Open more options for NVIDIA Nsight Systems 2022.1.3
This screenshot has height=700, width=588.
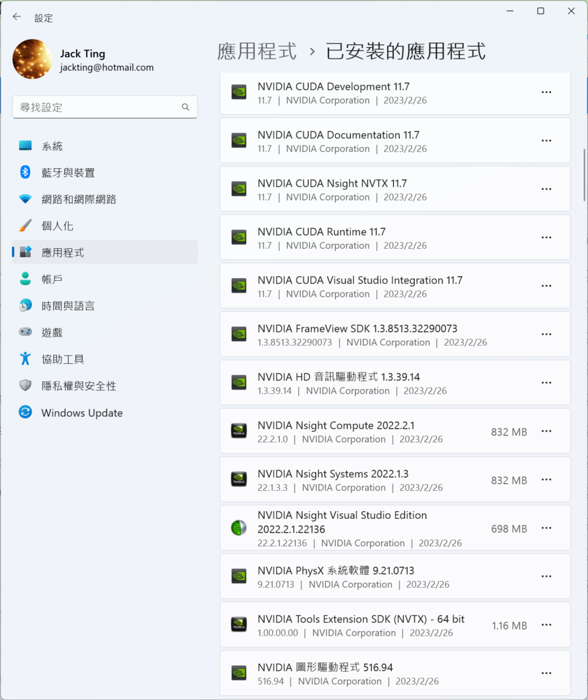click(546, 479)
